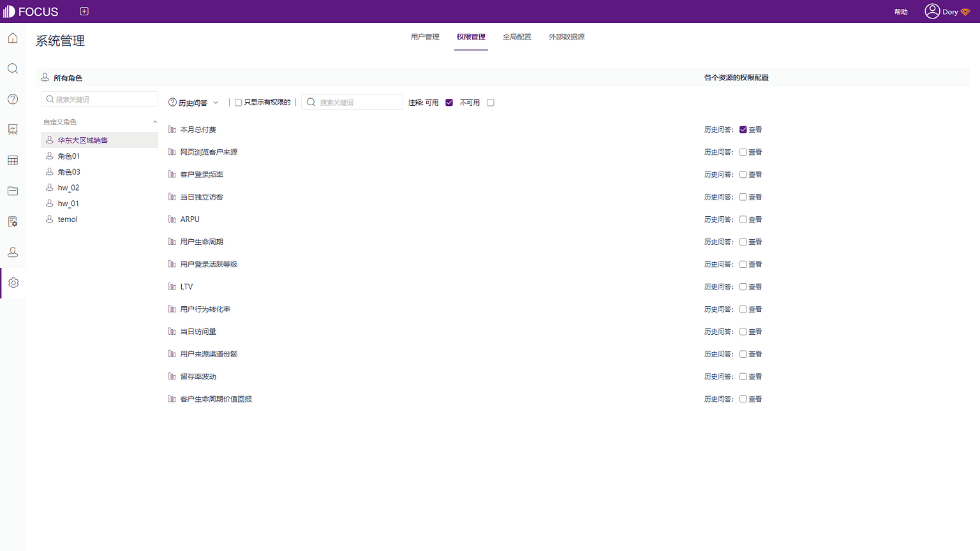
Task: Open the 历史问答 resource type dropdown
Action: (193, 103)
